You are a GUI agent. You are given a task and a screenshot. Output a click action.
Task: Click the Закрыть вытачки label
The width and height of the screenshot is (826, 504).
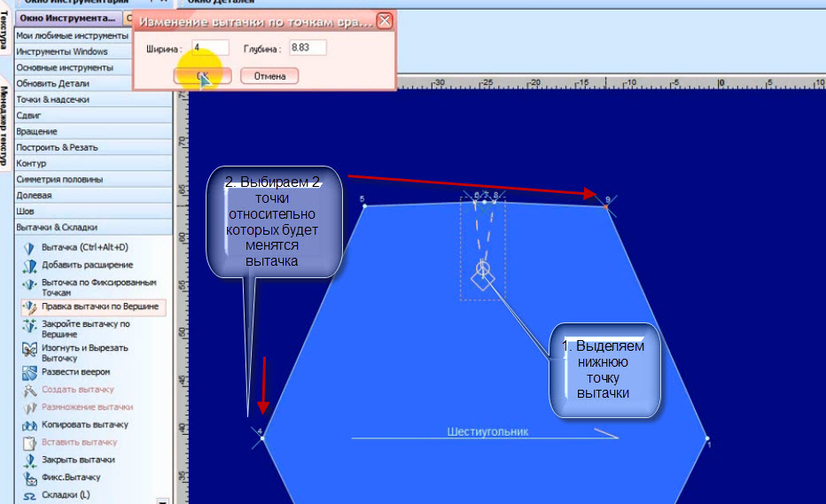(x=78, y=460)
